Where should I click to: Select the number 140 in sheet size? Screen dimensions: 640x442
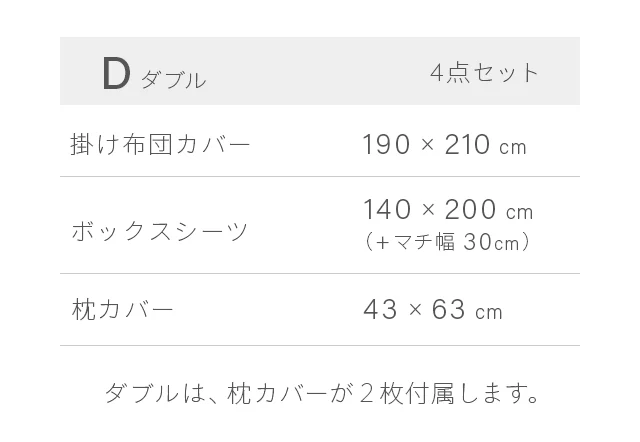(x=388, y=210)
